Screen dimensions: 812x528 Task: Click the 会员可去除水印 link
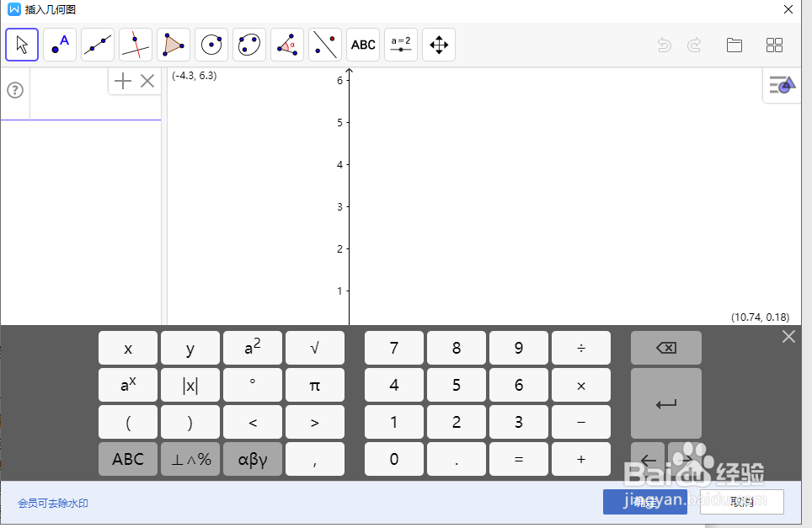tap(53, 503)
